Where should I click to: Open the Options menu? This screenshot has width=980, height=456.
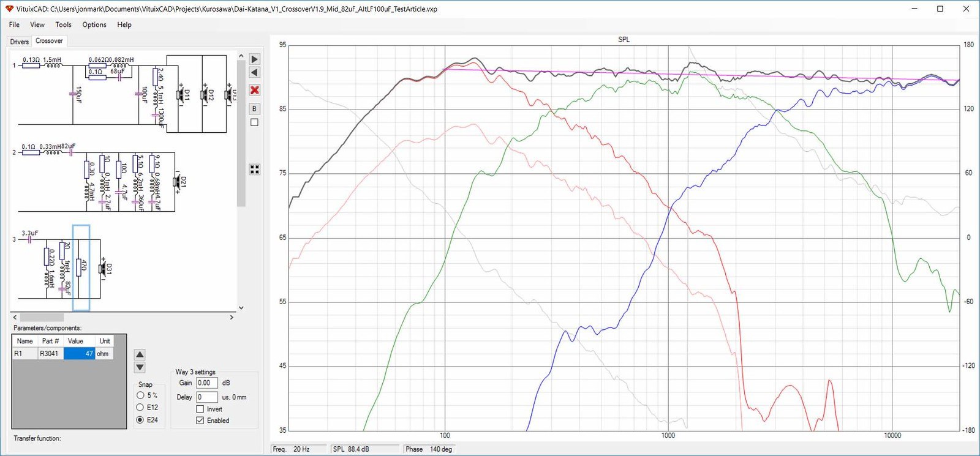pyautogui.click(x=94, y=24)
